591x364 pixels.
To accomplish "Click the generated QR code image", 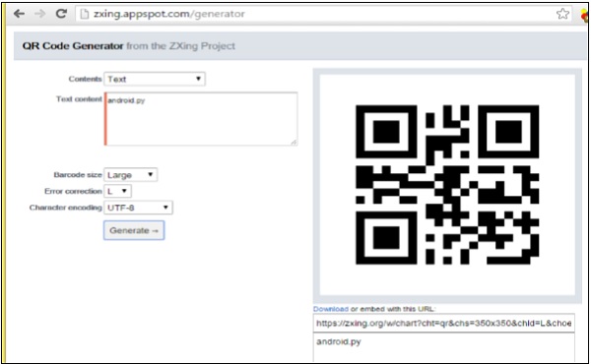I will 447,185.
